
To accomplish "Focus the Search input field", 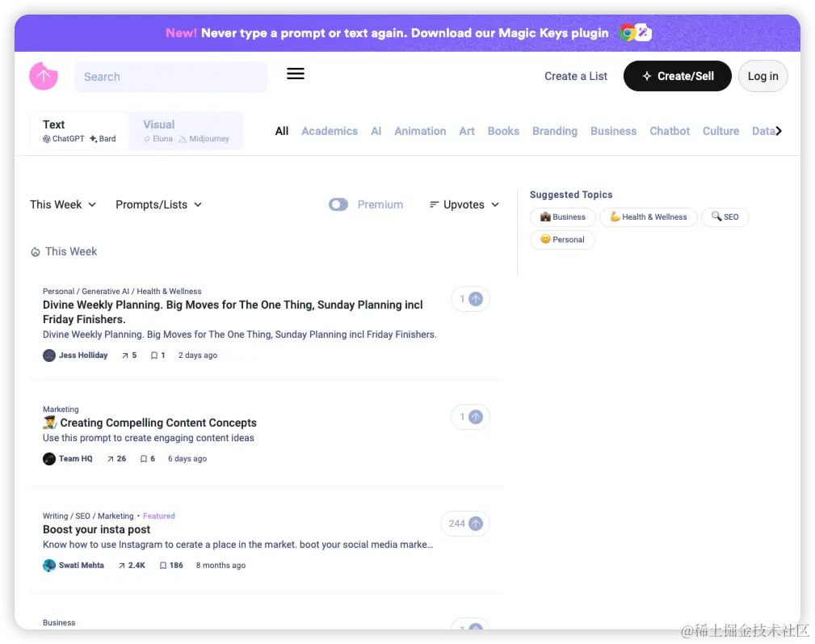I will point(171,77).
